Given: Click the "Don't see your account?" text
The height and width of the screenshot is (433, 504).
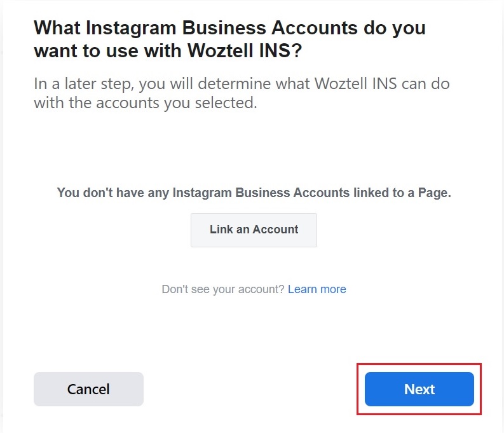Looking at the screenshot, I should (x=223, y=289).
